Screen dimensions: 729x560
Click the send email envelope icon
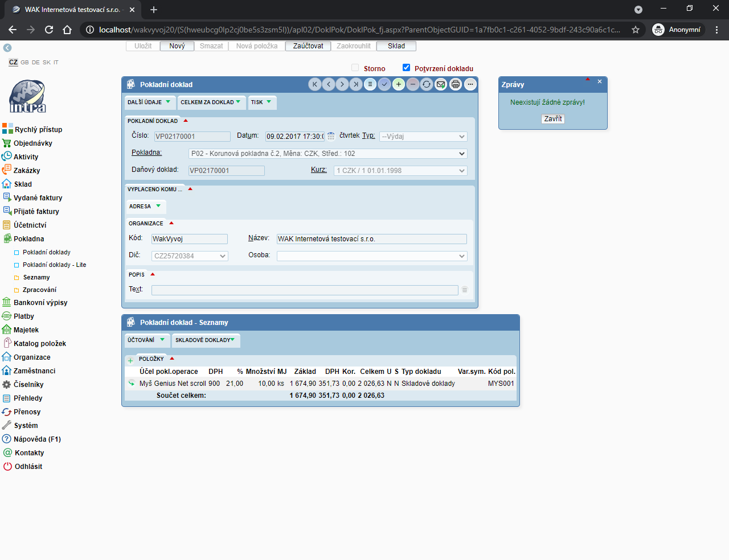[x=441, y=85]
